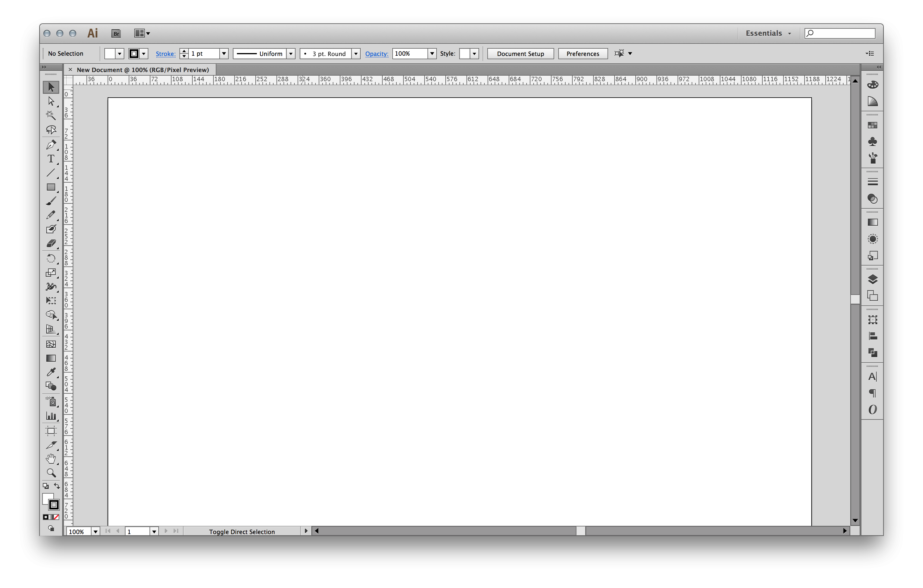923x588 pixels.
Task: Change screen mode at toolbox bottom
Action: click(x=51, y=528)
